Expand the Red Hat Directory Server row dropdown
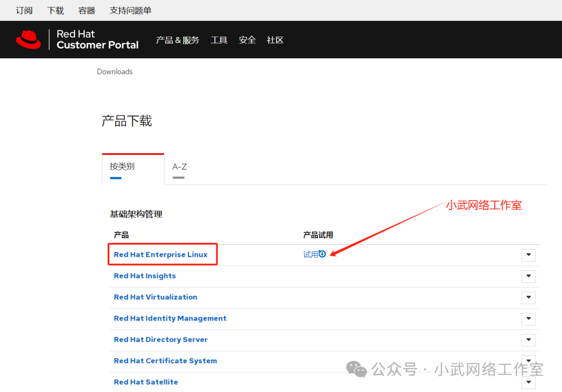The image size is (562, 392). tap(529, 339)
